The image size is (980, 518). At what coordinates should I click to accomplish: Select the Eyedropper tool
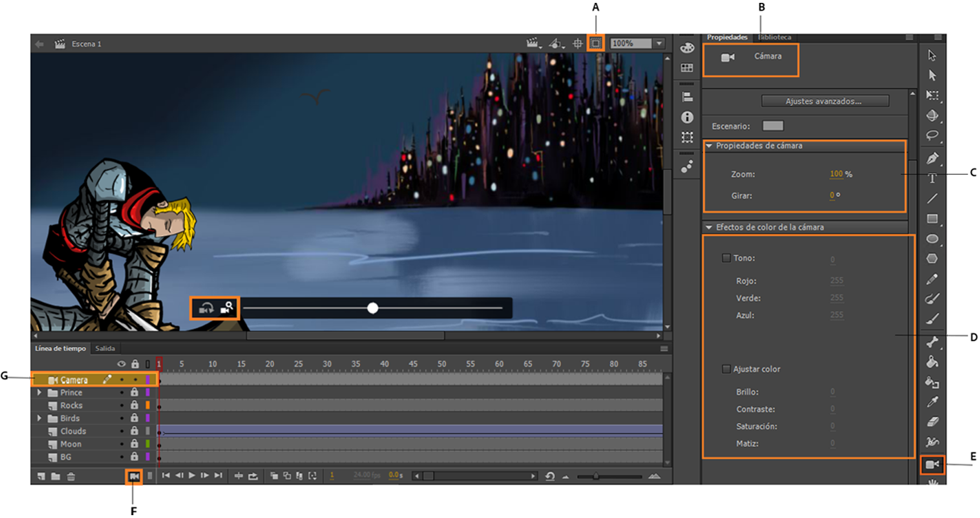pyautogui.click(x=932, y=402)
